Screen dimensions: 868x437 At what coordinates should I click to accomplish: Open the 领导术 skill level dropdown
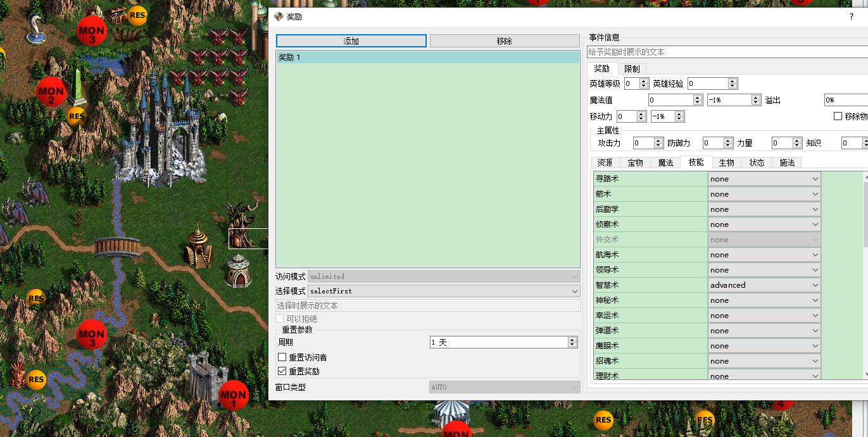click(x=764, y=270)
